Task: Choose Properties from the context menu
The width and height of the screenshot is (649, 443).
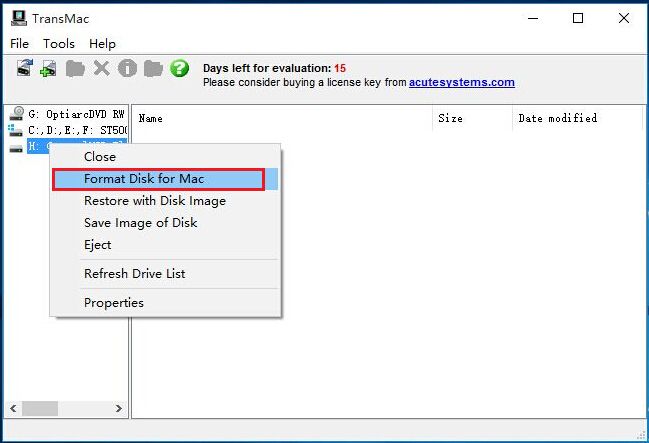Action: pyautogui.click(x=165, y=303)
